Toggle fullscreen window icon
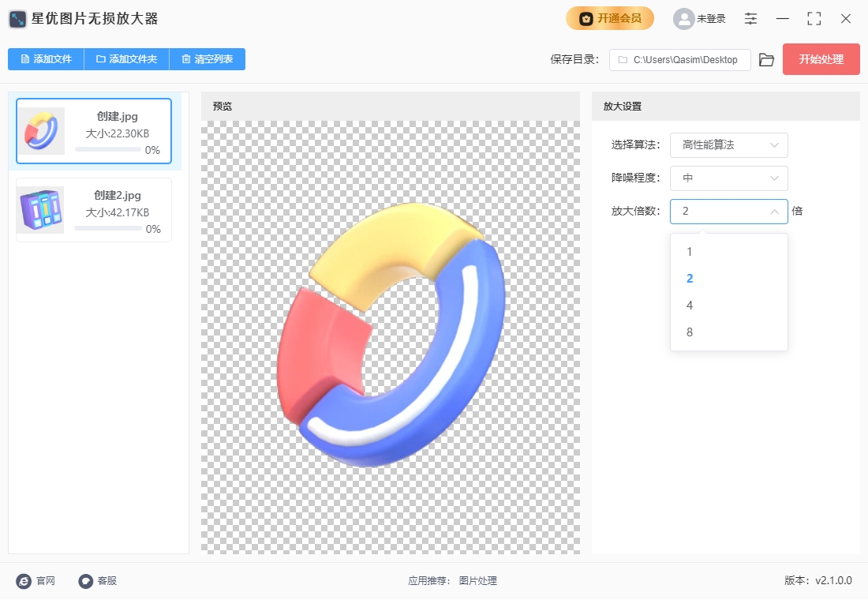This screenshot has width=868, height=600. click(x=814, y=19)
